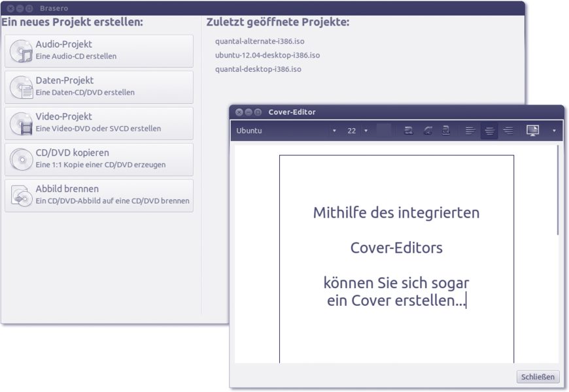Open recent project ubuntu-12.04-desktop-i386.iso
569x392 pixels.
coord(267,56)
